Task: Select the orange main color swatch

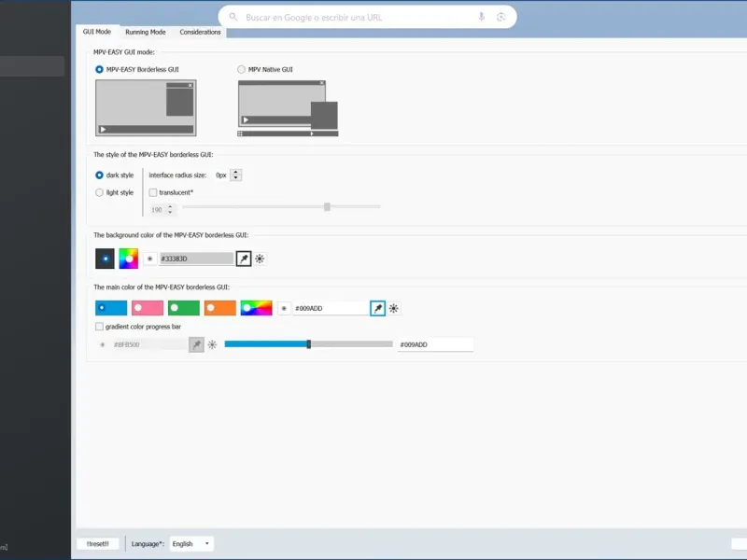Action: coord(219,308)
